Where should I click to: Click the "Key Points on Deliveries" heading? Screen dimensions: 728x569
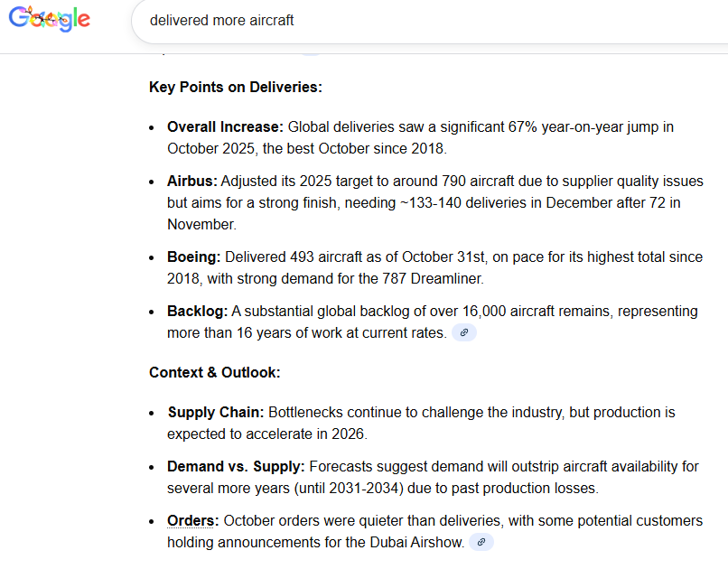(236, 88)
